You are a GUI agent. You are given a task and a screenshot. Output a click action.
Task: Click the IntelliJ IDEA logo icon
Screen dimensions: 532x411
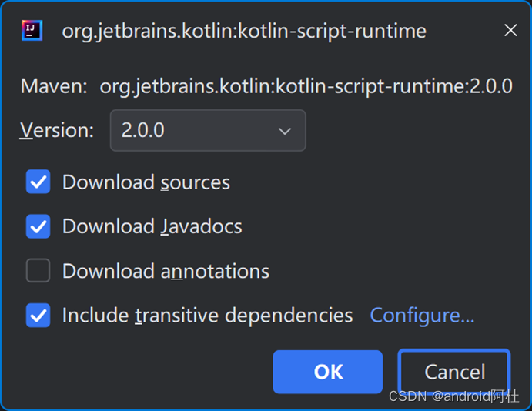32,31
